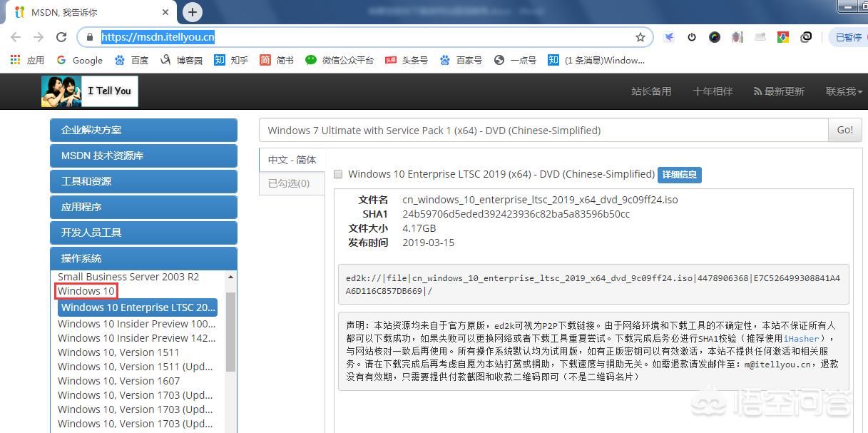Click the ed2k download link text
Image resolution: width=868 pixels, height=433 pixels.
(593, 284)
